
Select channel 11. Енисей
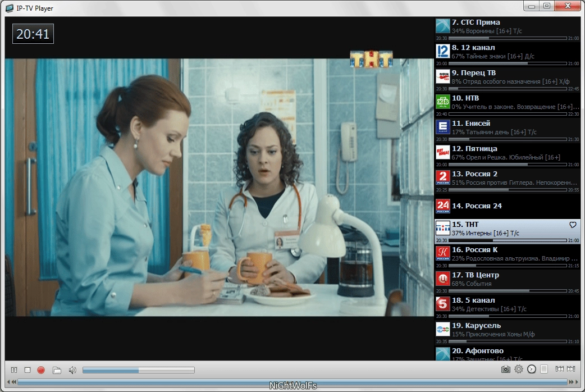click(508, 131)
